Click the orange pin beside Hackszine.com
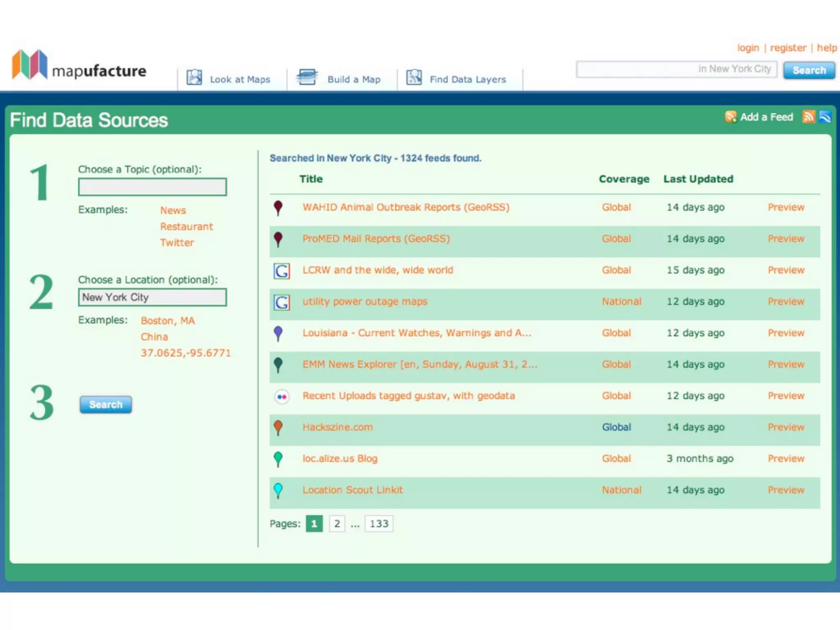 [x=278, y=427]
